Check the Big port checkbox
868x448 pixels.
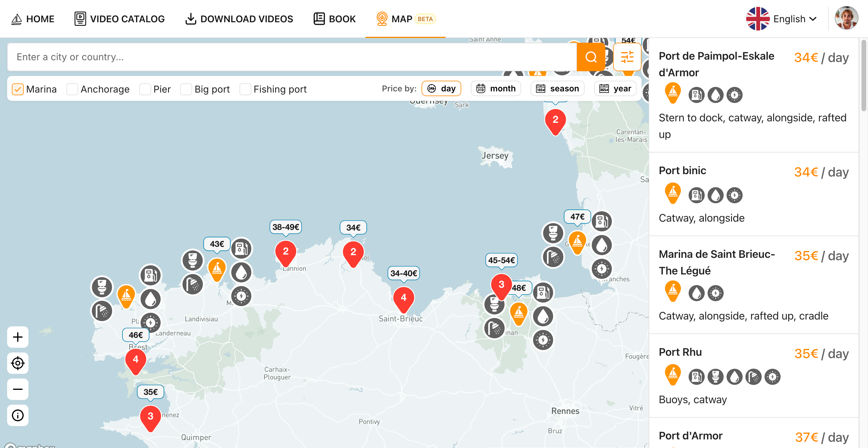pos(186,89)
